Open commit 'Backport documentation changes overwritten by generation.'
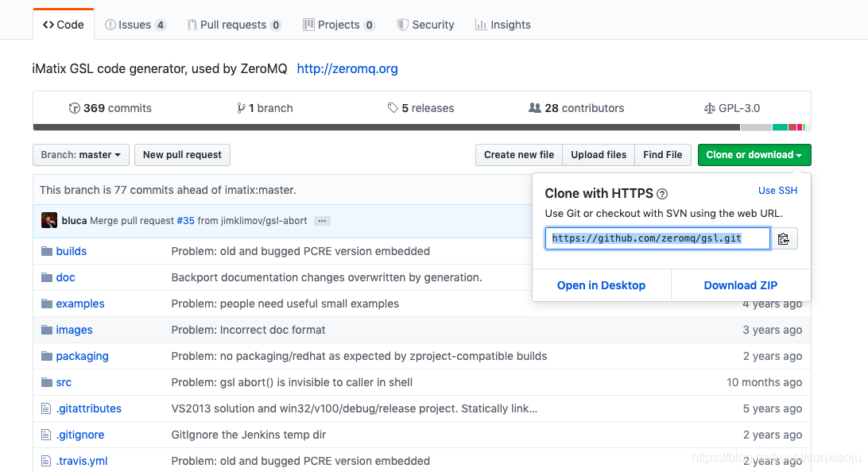Screen dimensions: 868x472 [327, 277]
